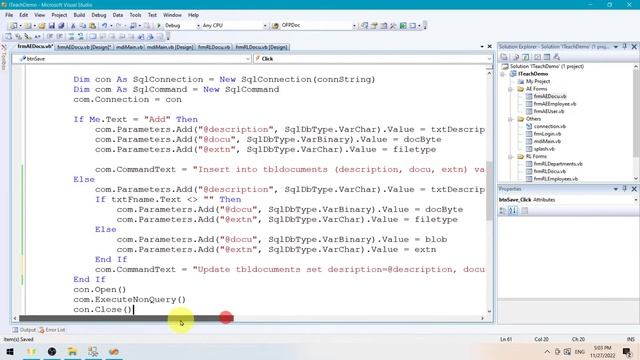This screenshot has height=360, width=640.
Task: Click the Solution Explorer Properties icon
Action: coord(504,57)
